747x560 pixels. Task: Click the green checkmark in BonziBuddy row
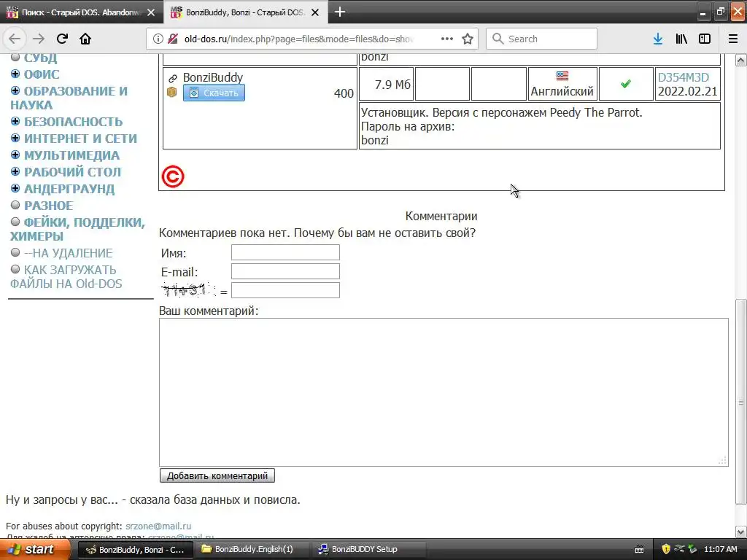[625, 84]
